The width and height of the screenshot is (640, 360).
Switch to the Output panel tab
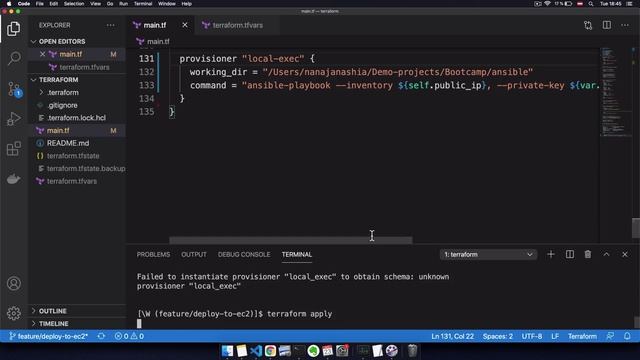point(194,254)
